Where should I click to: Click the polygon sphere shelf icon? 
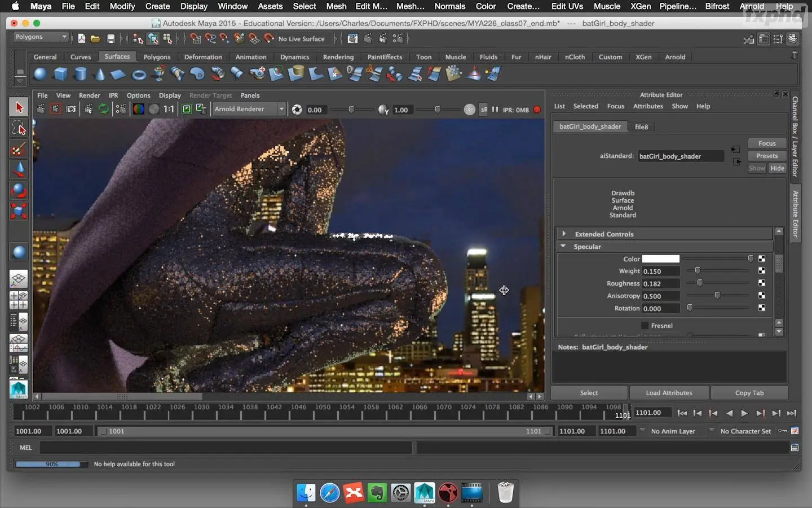pyautogui.click(x=40, y=74)
